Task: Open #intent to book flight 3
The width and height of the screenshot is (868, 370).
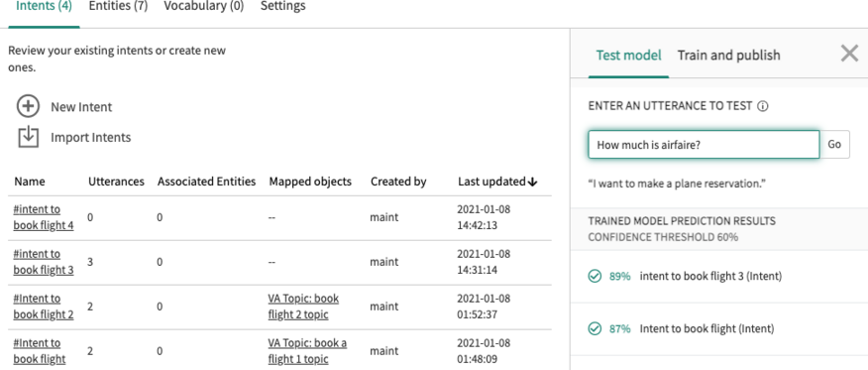Action: pos(44,262)
